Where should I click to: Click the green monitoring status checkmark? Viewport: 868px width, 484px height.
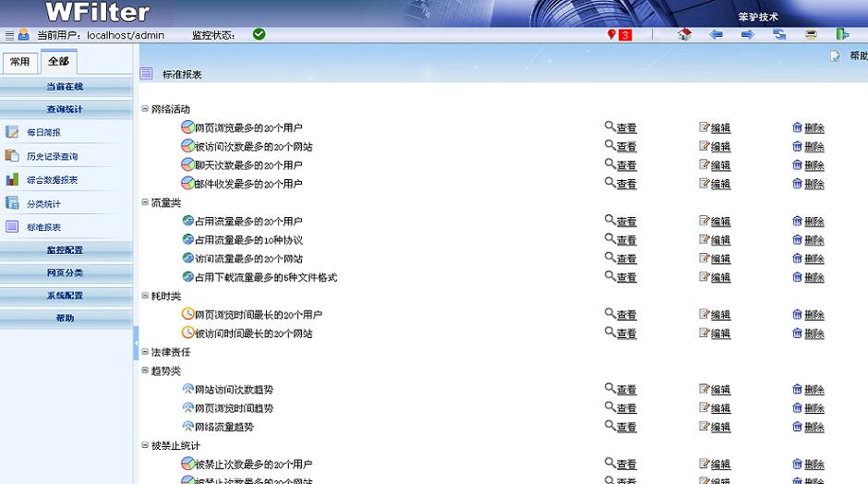click(x=259, y=34)
